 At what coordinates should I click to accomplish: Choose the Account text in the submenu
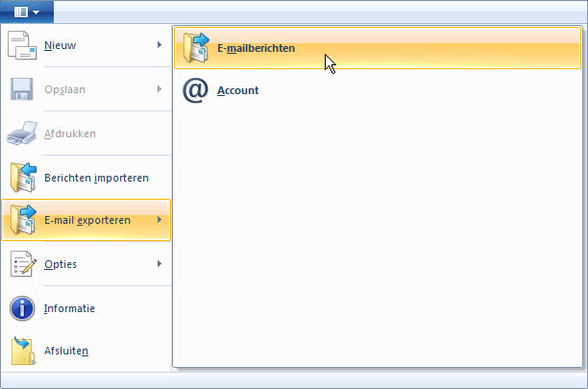pos(238,91)
